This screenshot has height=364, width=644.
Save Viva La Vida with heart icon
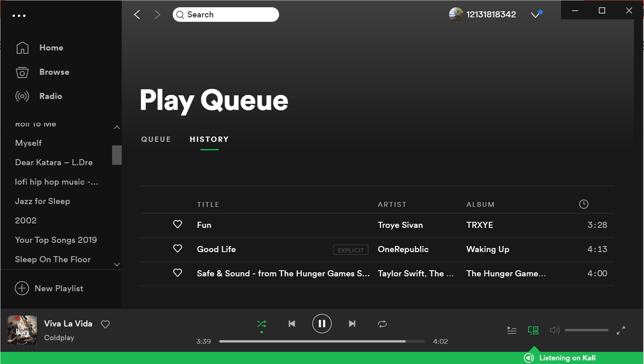pos(105,324)
